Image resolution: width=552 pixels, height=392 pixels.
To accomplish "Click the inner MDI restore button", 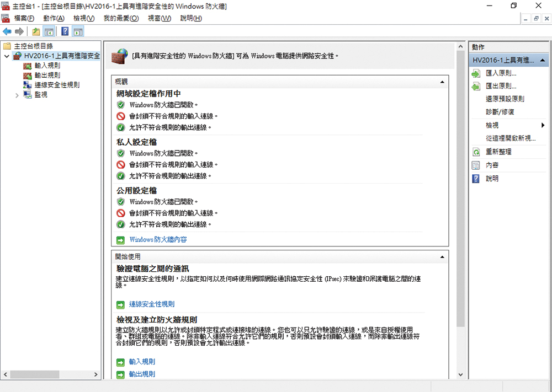I will [536, 19].
